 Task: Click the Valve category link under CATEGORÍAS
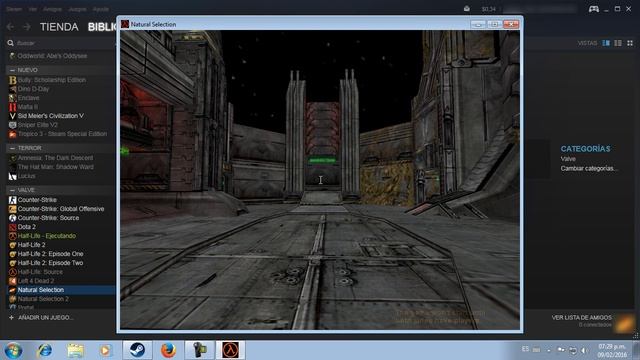pyautogui.click(x=568, y=159)
